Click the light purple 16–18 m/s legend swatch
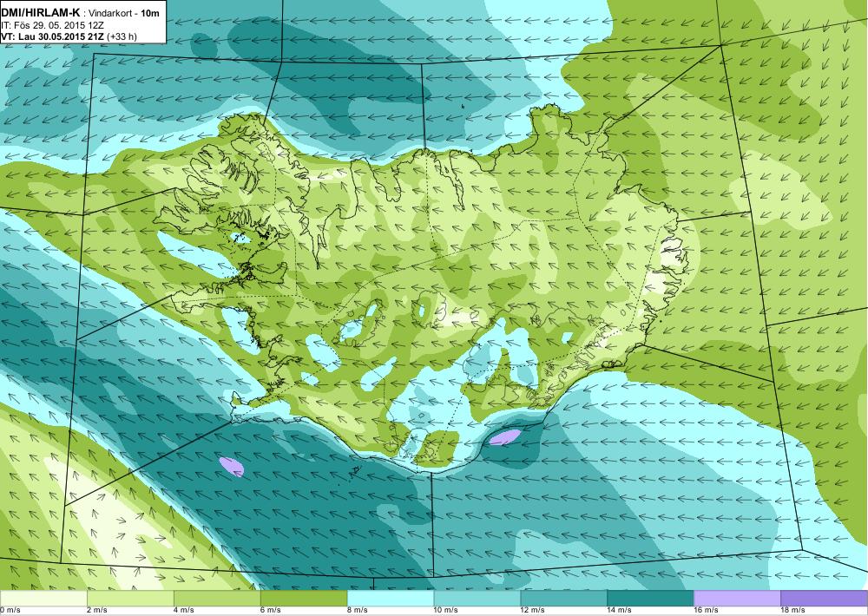The width and height of the screenshot is (868, 616). tap(737, 598)
